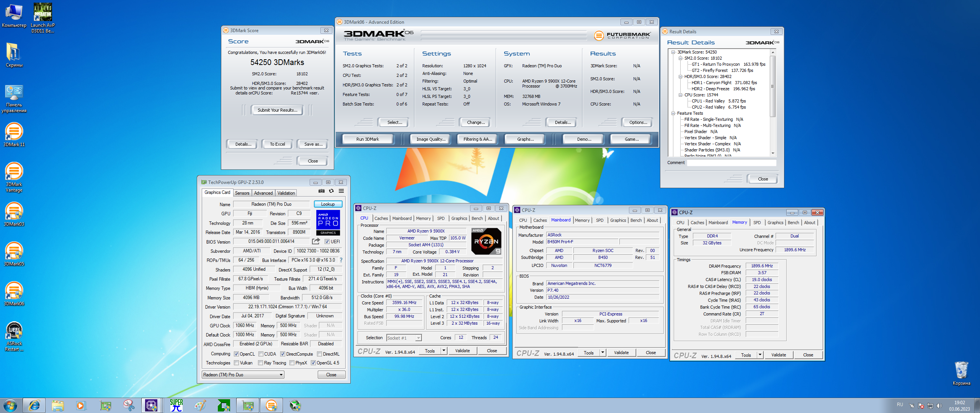Toggle the PhysX checkbox in GPU-Z

(292, 363)
